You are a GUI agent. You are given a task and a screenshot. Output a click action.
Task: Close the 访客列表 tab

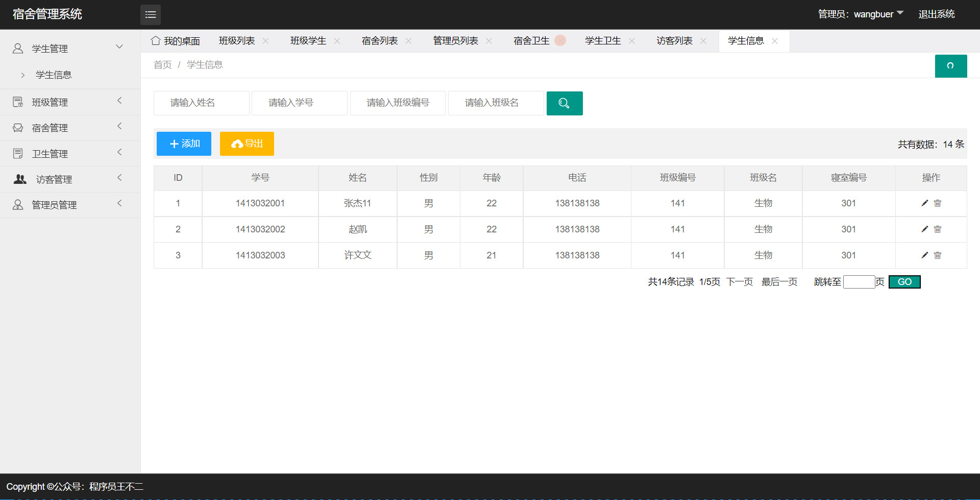coord(703,40)
